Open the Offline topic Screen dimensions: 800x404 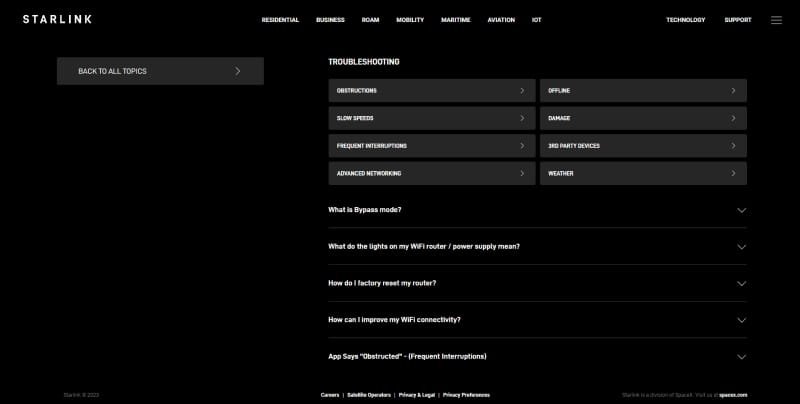(x=643, y=90)
